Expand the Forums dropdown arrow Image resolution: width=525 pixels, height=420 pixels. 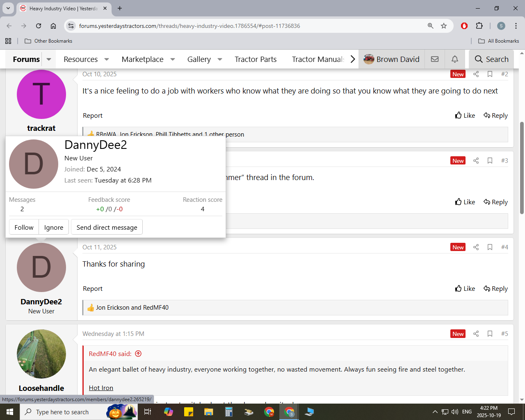[x=49, y=59]
